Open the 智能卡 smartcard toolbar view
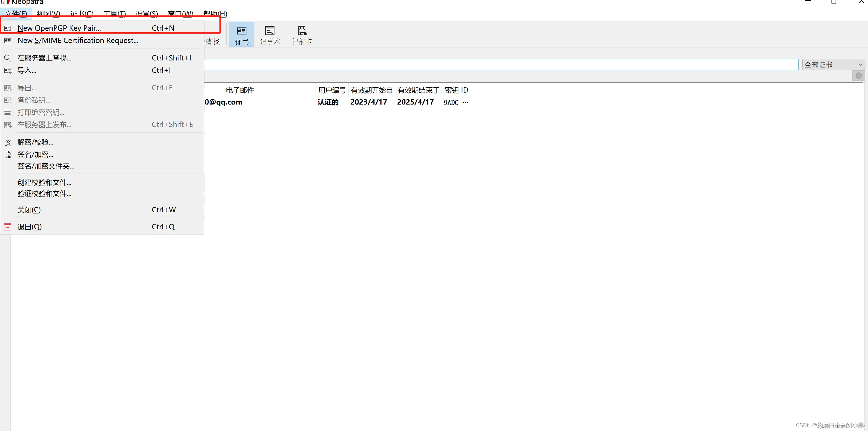Screen dimensions: 868x431 coord(302,34)
